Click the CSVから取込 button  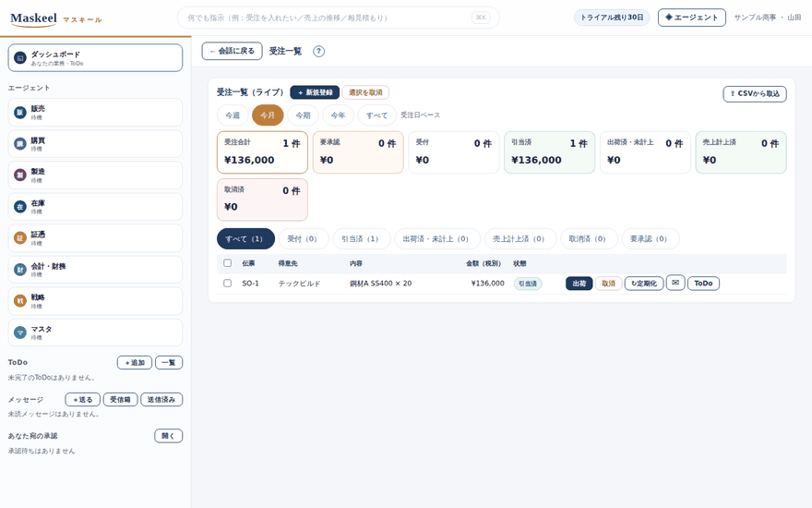click(755, 94)
